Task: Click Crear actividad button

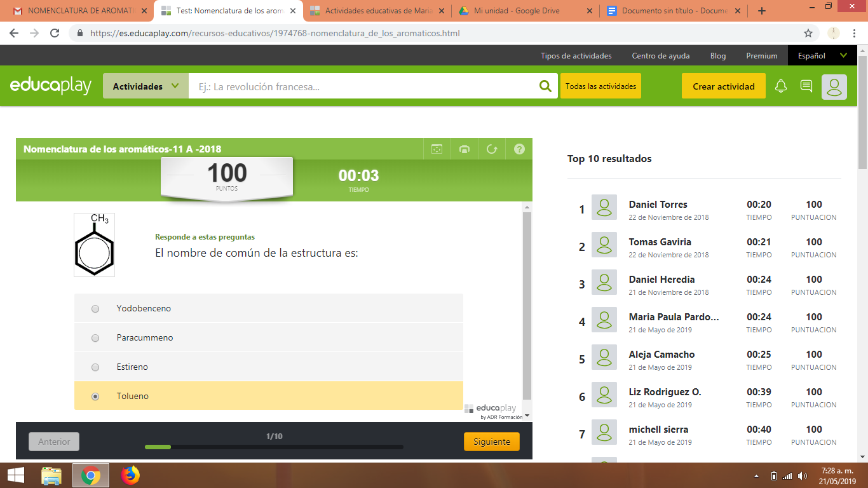Action: (724, 86)
